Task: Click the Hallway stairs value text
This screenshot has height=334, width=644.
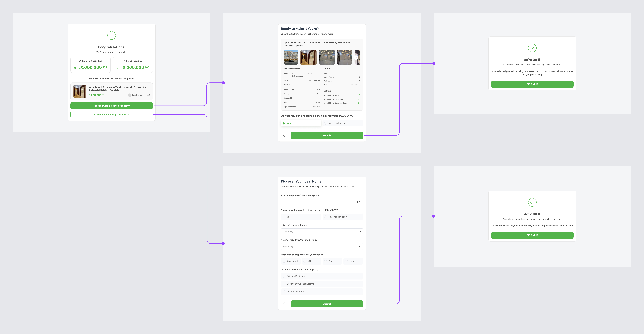Action: point(355,85)
